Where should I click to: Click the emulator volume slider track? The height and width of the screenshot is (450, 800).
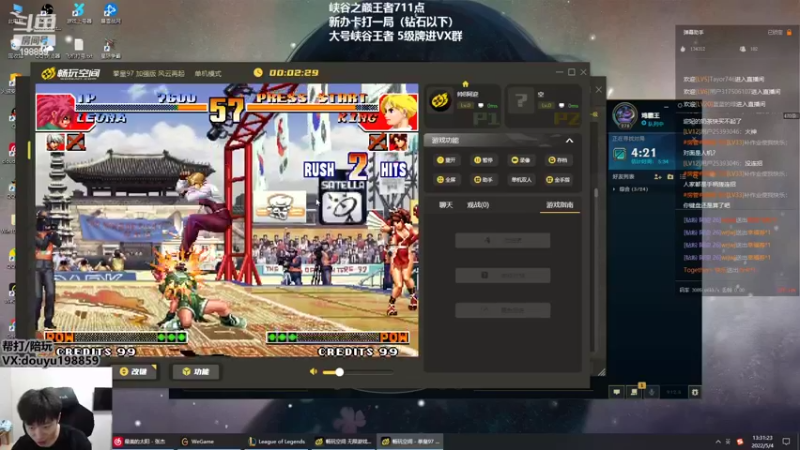pos(358,372)
